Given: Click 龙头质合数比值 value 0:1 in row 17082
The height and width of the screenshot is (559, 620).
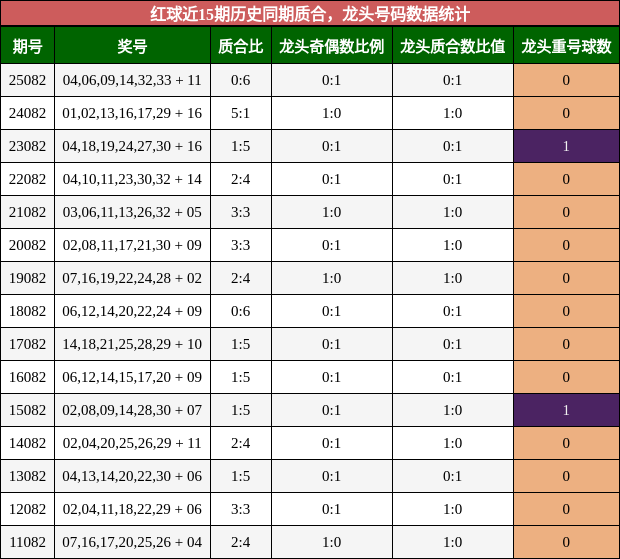Looking at the screenshot, I should (453, 344).
